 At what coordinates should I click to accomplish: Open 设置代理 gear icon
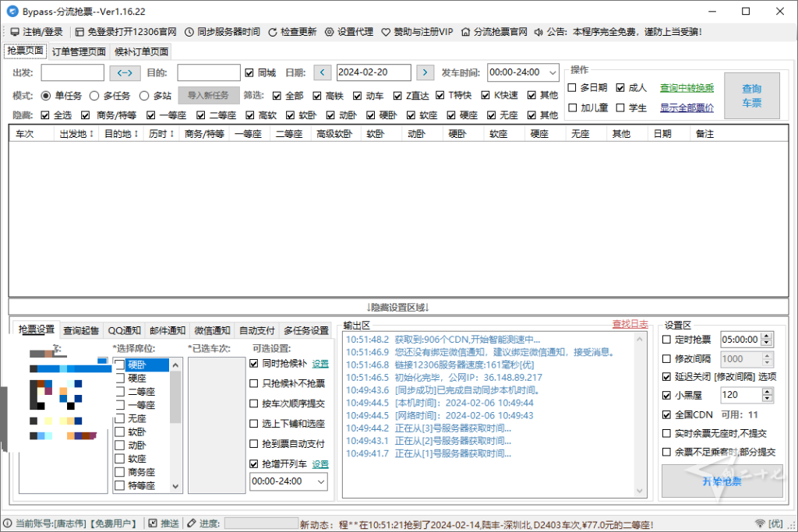330,32
